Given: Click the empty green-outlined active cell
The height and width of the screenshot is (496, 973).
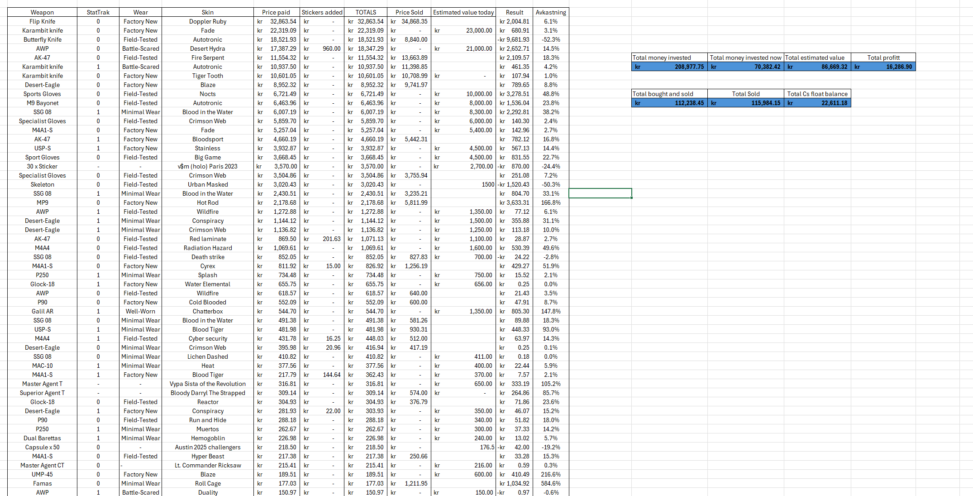Looking at the screenshot, I should click(x=602, y=193).
